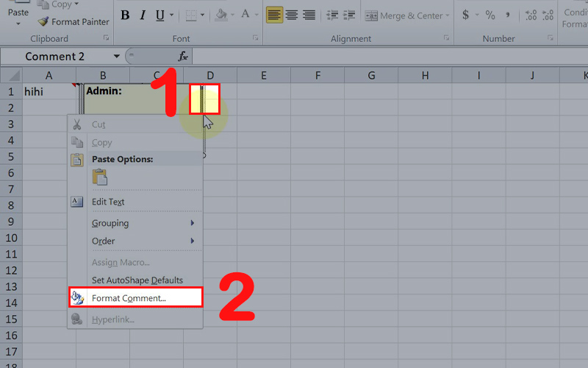Viewport: 588px width, 368px height.
Task: Open the Grouping submenu
Action: coord(135,223)
